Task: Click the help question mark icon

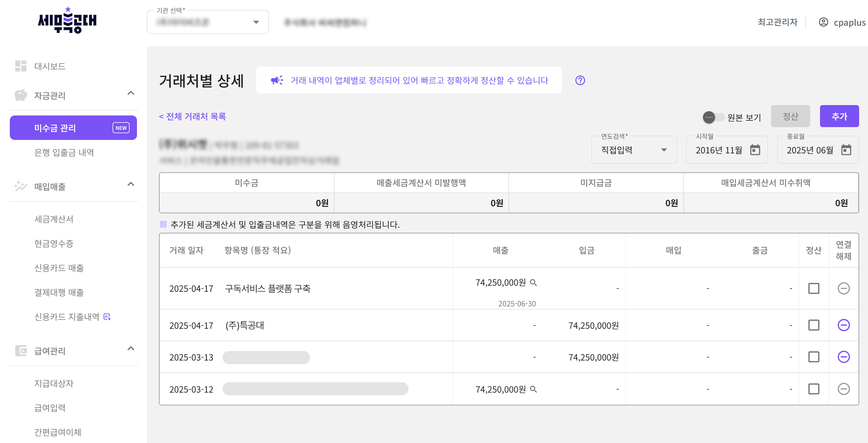Action: 580,80
